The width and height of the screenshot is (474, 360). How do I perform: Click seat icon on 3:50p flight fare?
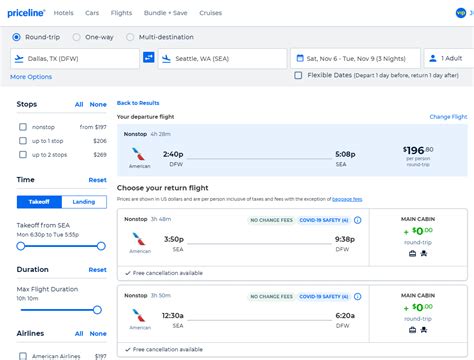424,254
